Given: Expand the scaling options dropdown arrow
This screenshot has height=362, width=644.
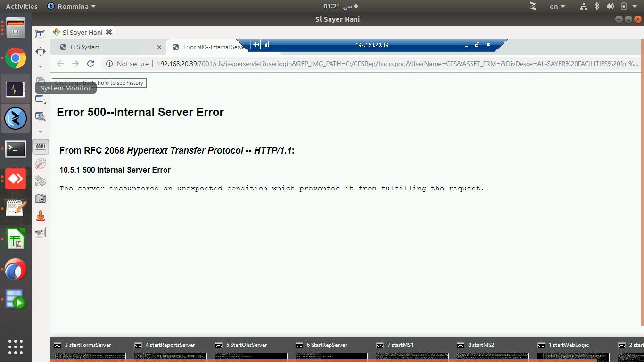Looking at the screenshot, I should click(41, 132).
